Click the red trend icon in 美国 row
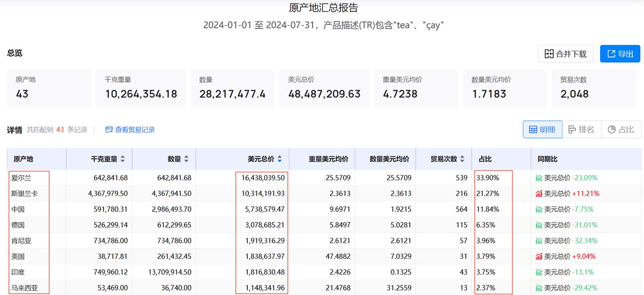Screen dimensions: 644x295 pos(539,256)
